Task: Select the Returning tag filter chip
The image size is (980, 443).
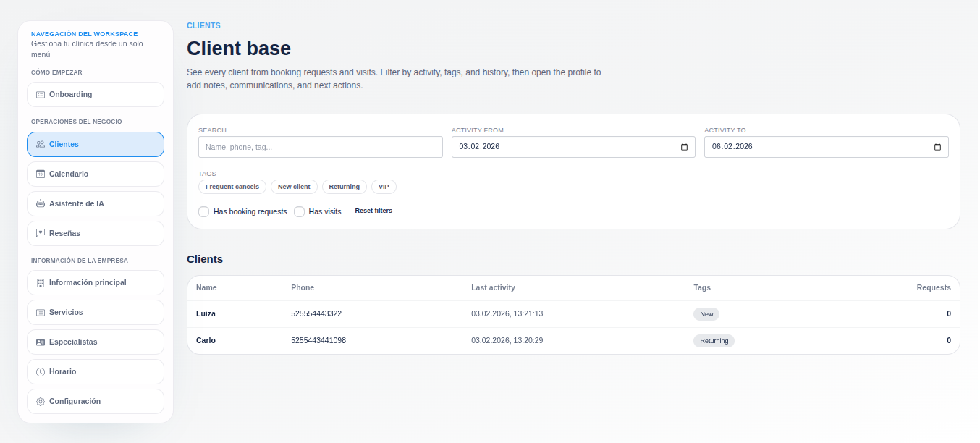Action: [344, 187]
